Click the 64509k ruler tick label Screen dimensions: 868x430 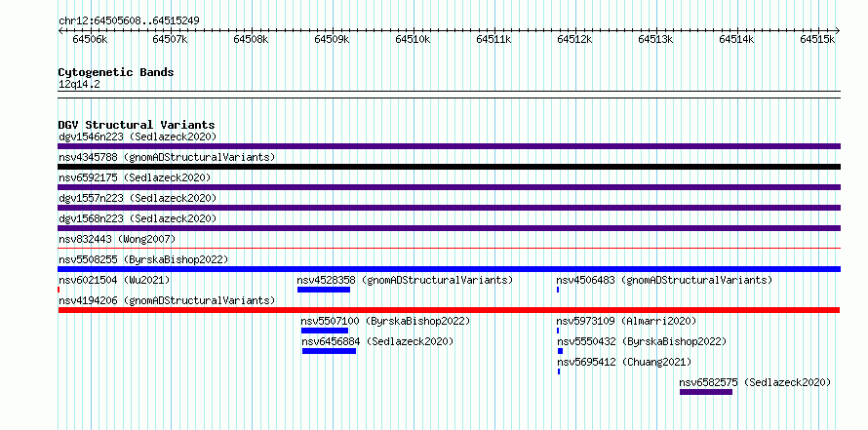tap(333, 39)
